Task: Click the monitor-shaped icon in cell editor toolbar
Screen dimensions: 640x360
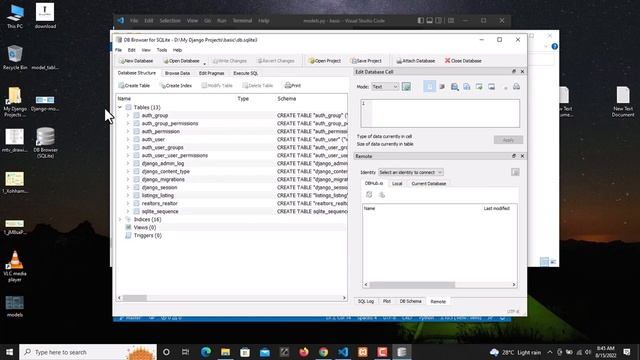Action: (x=491, y=87)
